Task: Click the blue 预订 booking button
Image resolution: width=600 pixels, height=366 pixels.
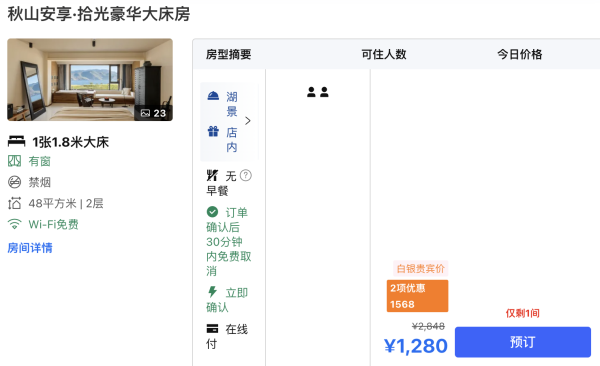Action: click(523, 342)
